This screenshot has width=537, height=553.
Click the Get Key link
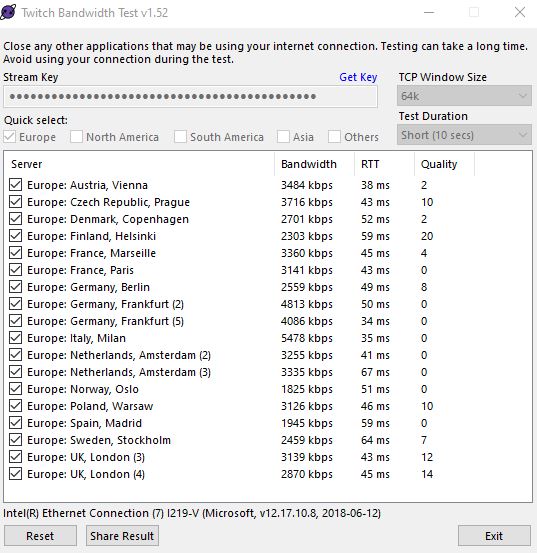point(358,77)
